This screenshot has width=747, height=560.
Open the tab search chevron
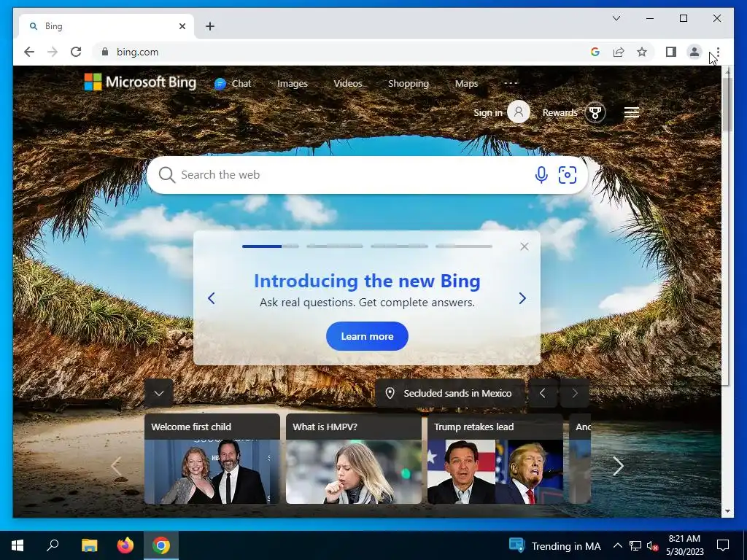[616, 18]
